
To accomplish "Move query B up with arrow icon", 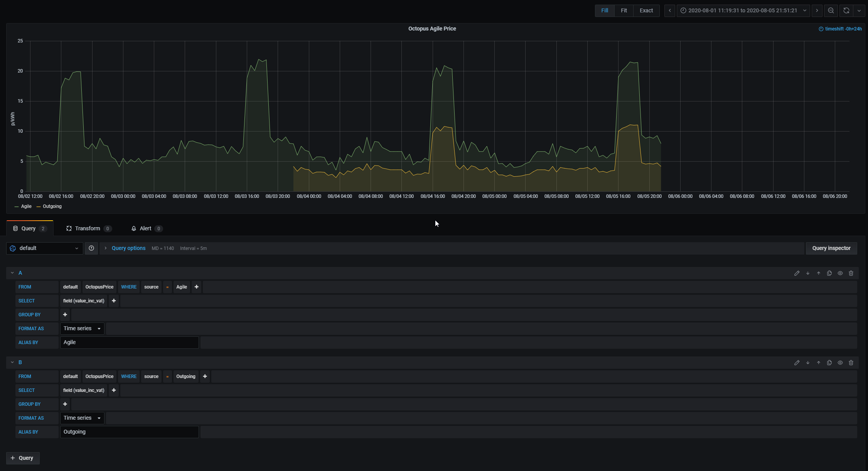I will [x=819, y=363].
